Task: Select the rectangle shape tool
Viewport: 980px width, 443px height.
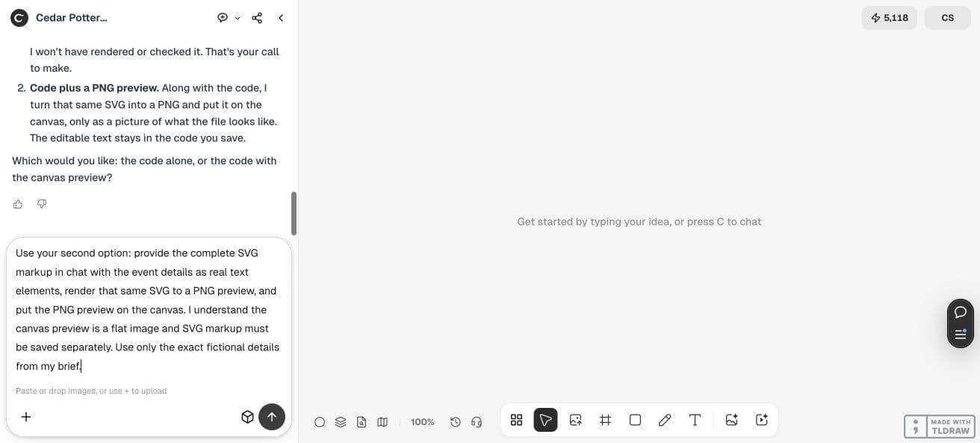Action: tap(635, 420)
